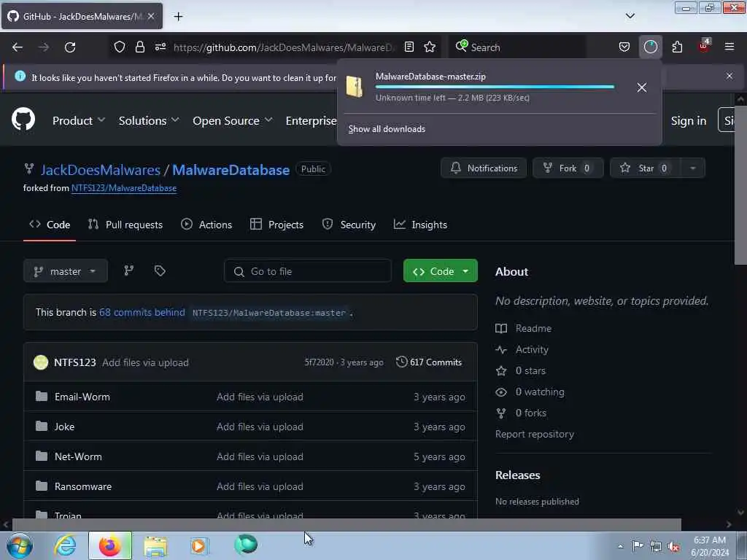Reload the page with the refresh icon
Image resolution: width=747 pixels, height=560 pixels.
click(x=70, y=47)
